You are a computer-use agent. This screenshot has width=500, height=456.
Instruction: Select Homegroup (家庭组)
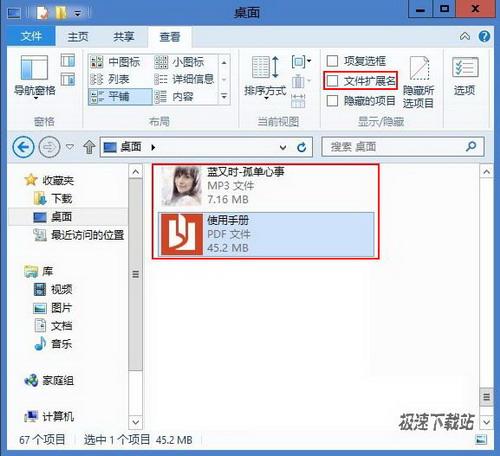point(49,380)
